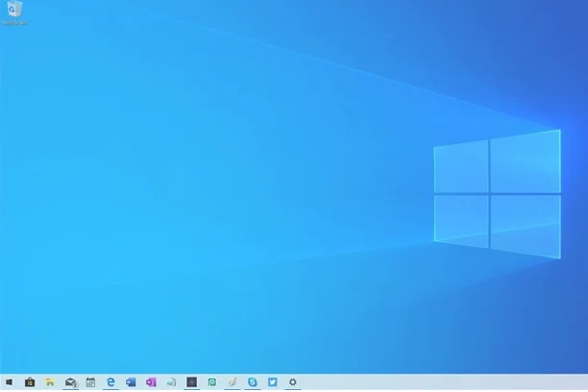Image resolution: width=588 pixels, height=392 pixels.
Task: Click the Recycle Bin label text
Action: pyautogui.click(x=15, y=22)
